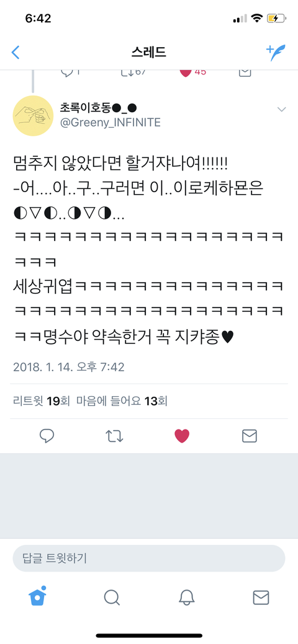
Task: Open the Search tab
Action: click(112, 598)
